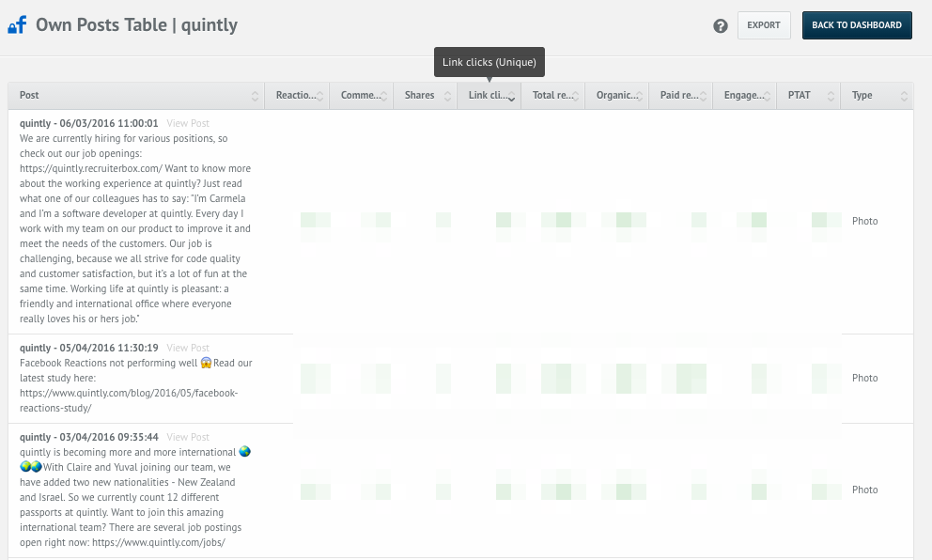
Task: Click Photo type cell of 06/03/2016 post
Action: tap(865, 221)
